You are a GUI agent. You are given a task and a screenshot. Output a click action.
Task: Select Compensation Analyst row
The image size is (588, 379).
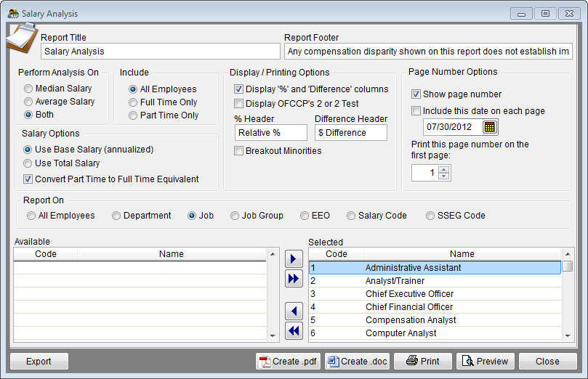[x=435, y=320]
